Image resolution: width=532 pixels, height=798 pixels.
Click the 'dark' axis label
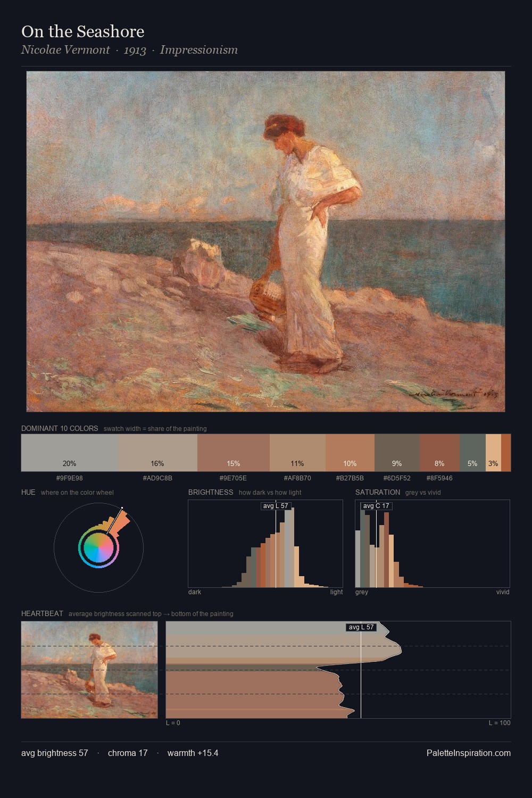195,592
